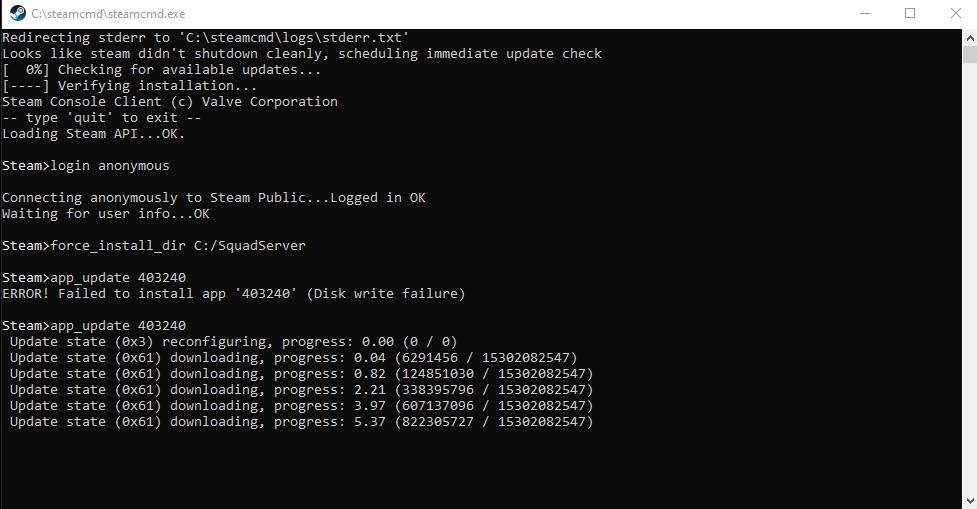The height and width of the screenshot is (509, 977).
Task: Click the ERROR! Disk write failure message
Action: click(x=234, y=293)
